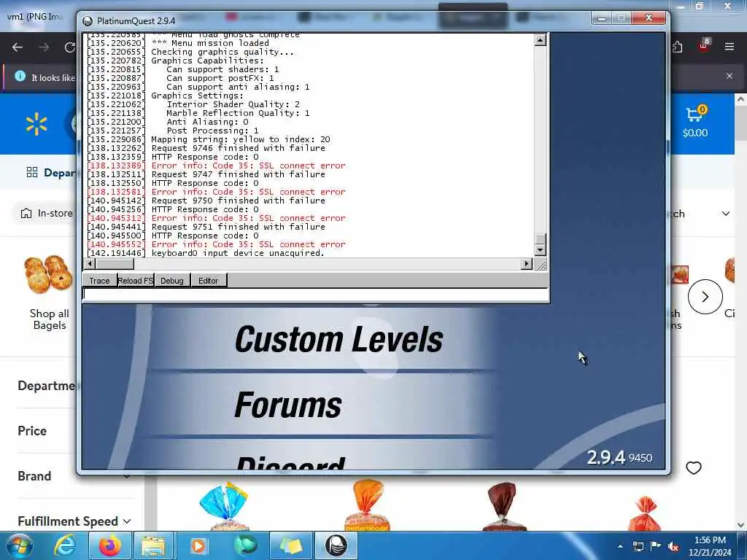Click the blue info icon in notification bar

pyautogui.click(x=20, y=76)
